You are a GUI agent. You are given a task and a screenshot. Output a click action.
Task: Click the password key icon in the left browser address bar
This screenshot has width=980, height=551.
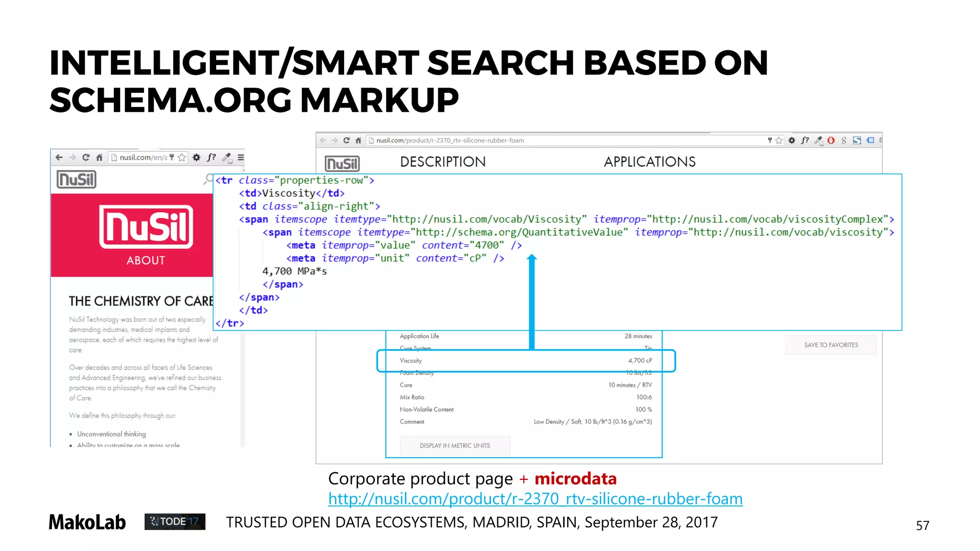pyautogui.click(x=172, y=157)
